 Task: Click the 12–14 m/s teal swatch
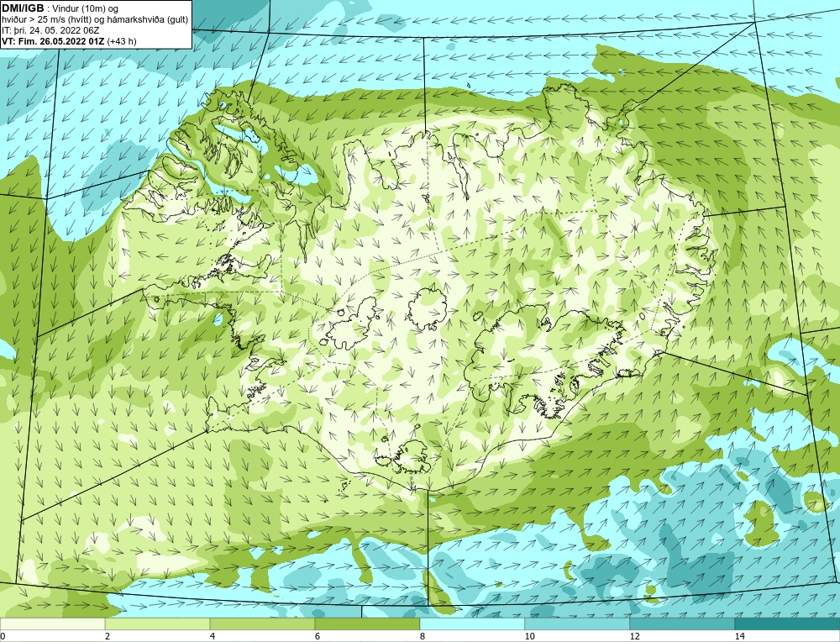point(682,624)
